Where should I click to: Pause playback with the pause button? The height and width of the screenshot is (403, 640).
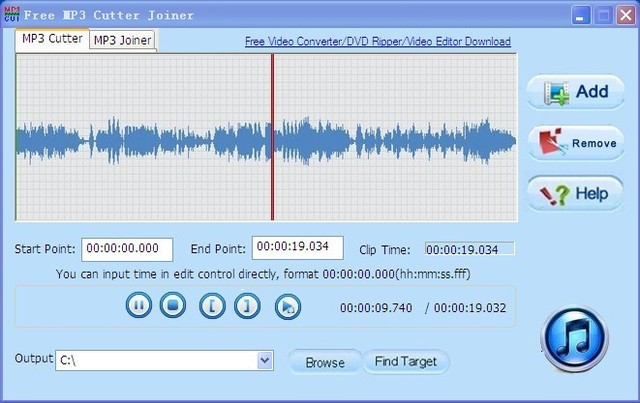coord(139,305)
